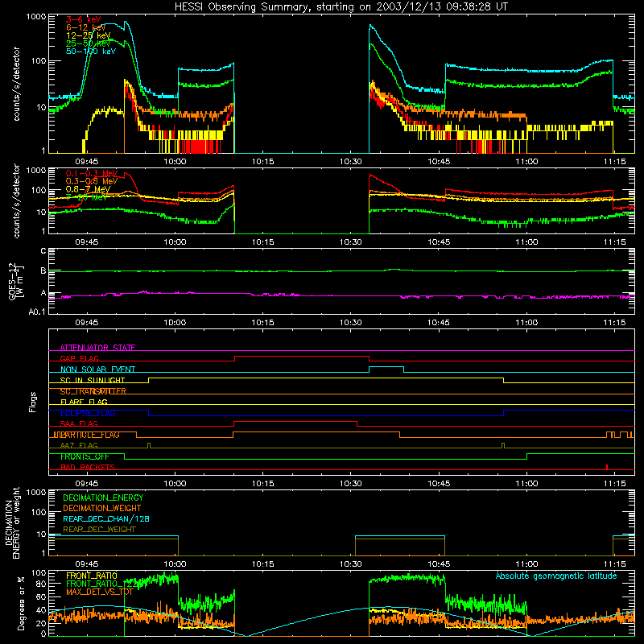
Task: Click the red BAD_PACKETS spike near 11:15
Action: coord(607,467)
